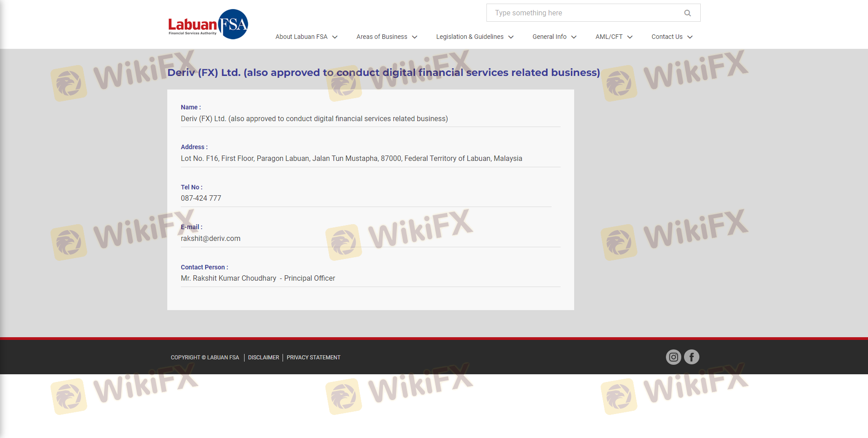Screen dimensions: 868x438
Task: Focus the 'Type something here' search field
Action: click(x=583, y=13)
